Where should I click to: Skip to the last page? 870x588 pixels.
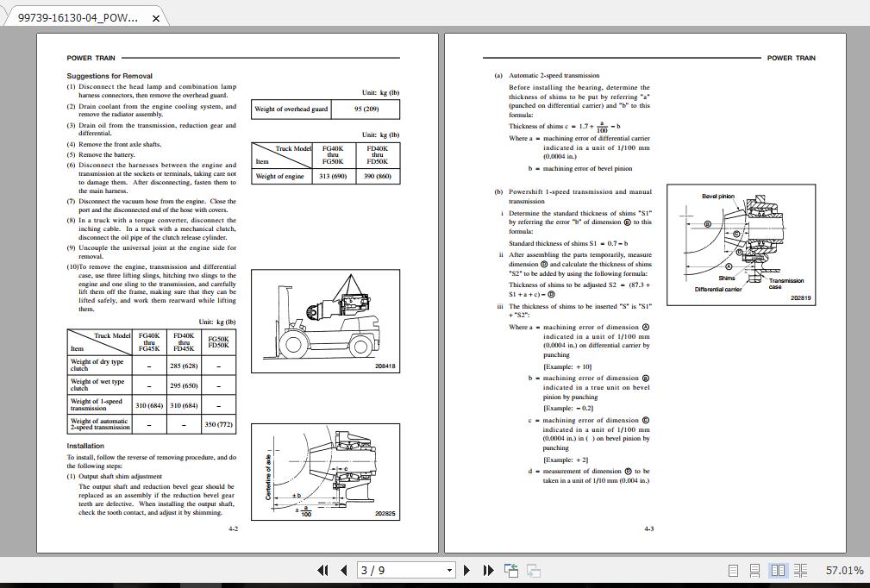coord(487,570)
